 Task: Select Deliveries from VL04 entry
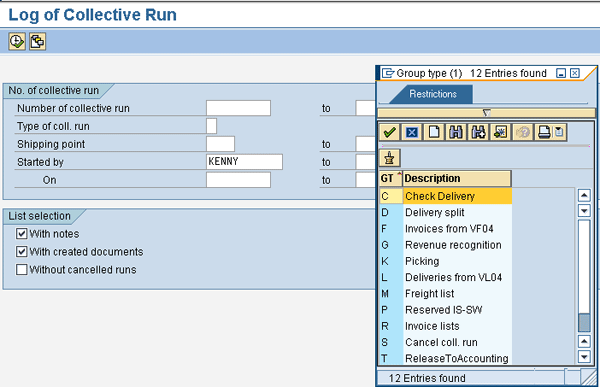coord(457,277)
